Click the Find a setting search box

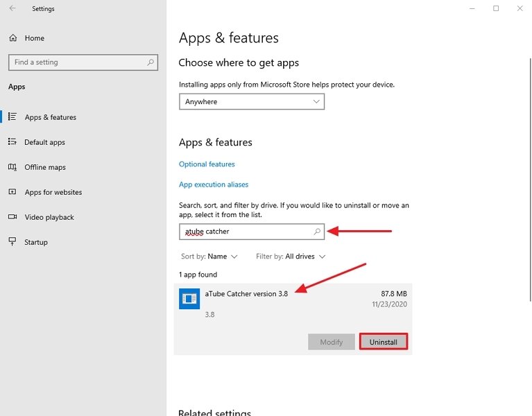pos(83,62)
